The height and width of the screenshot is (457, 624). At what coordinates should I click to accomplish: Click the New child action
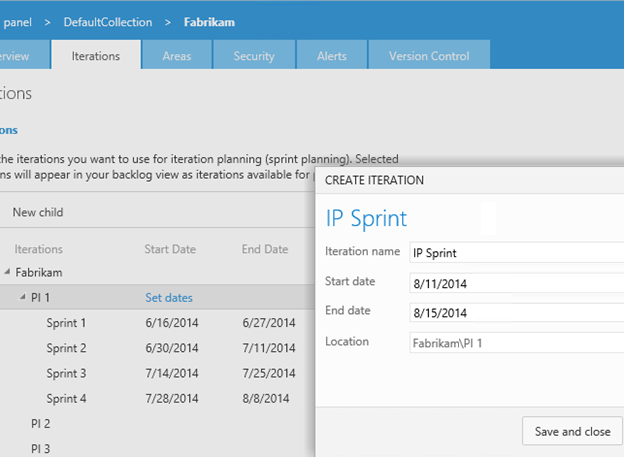coord(38,212)
